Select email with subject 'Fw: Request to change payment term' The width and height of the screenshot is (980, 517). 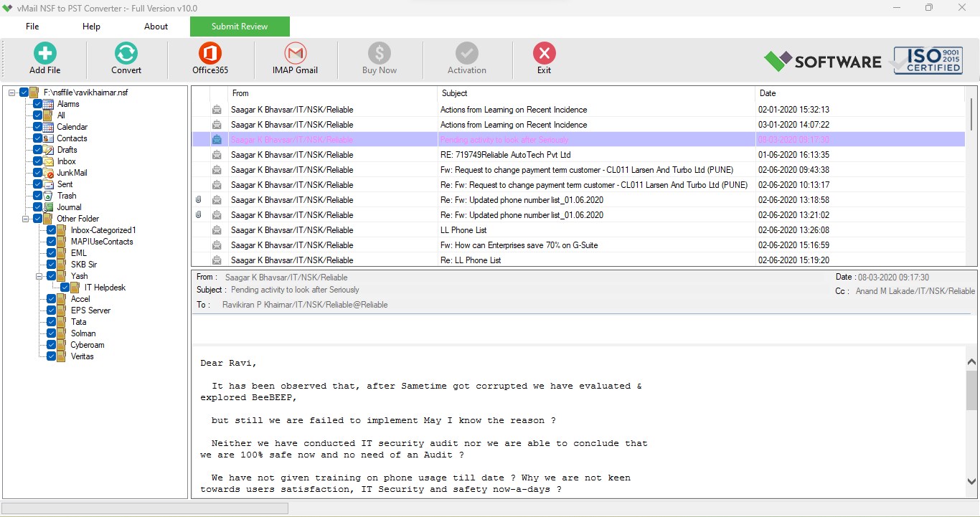coord(578,170)
